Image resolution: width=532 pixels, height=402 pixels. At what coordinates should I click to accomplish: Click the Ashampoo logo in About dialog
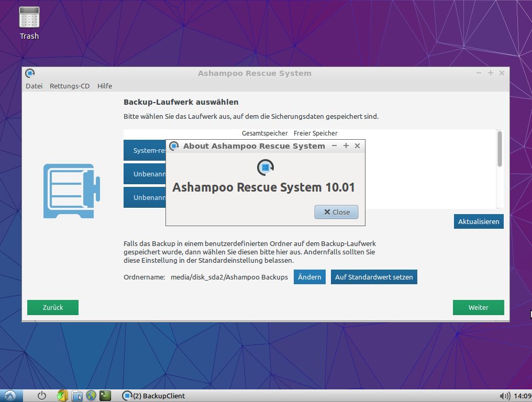point(265,167)
